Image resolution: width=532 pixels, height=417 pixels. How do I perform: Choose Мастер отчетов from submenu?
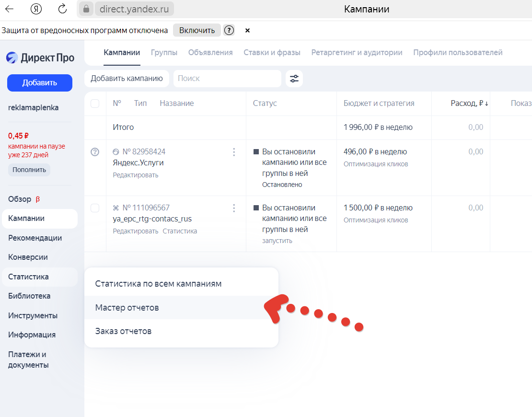[x=181, y=308]
